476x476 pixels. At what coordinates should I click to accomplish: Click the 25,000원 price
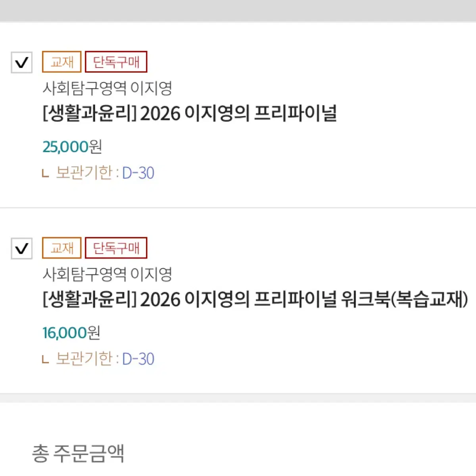click(72, 147)
